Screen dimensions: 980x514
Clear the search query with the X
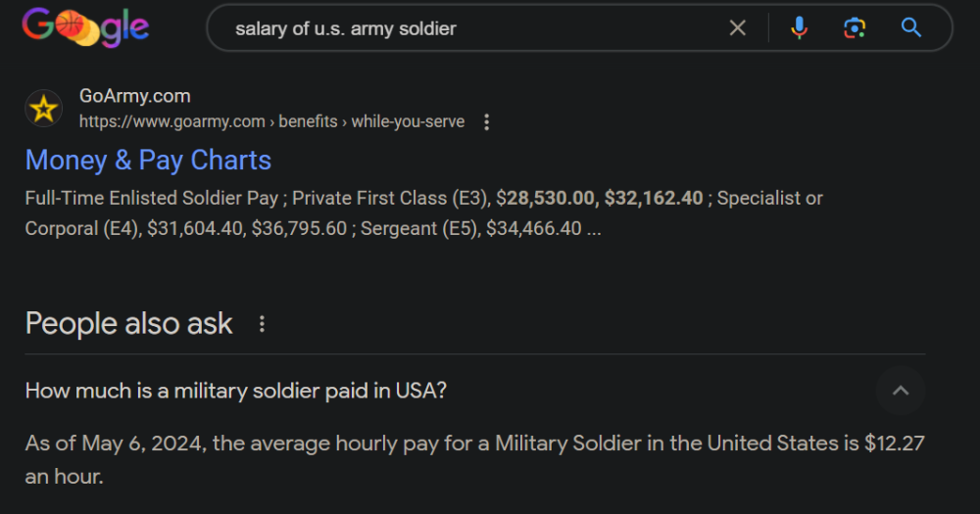(x=738, y=28)
